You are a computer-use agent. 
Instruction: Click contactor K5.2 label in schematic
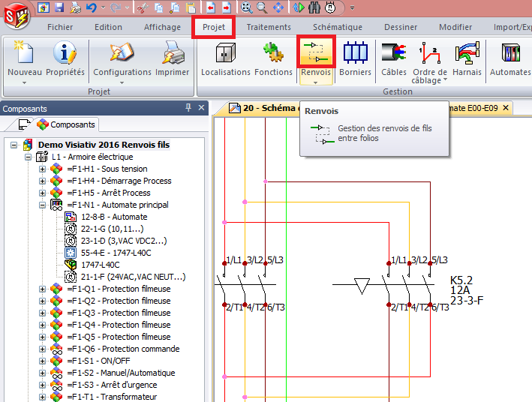pos(461,280)
